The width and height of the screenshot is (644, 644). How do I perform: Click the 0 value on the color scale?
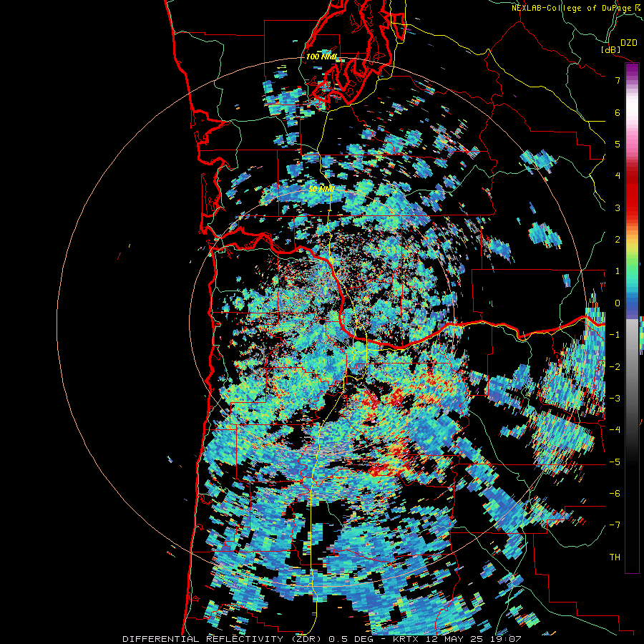618,303
